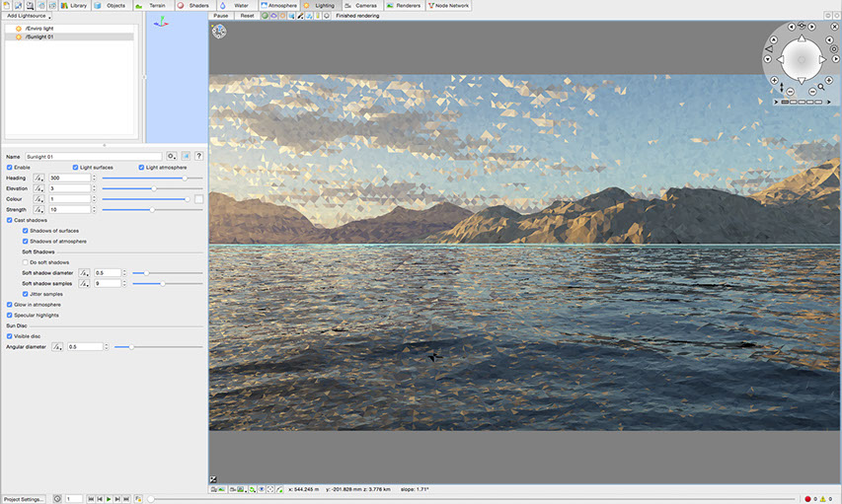Disable Cast shadows checkbox
Image resolution: width=842 pixels, height=504 pixels.
[x=10, y=220]
